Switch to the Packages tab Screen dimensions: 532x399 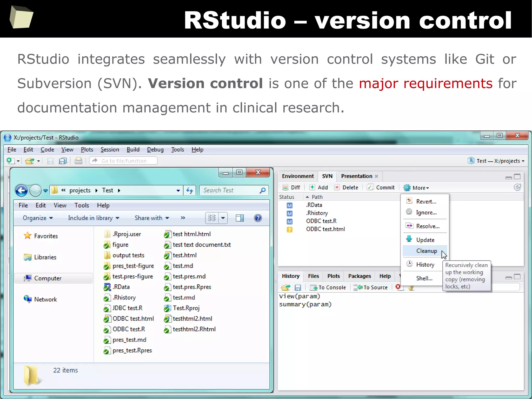pos(360,276)
